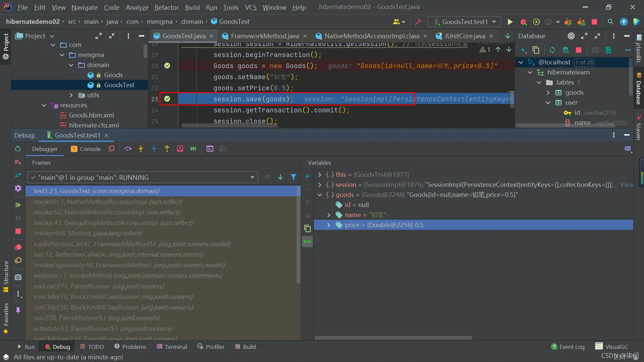
Task: Toggle the breakpoint on line 23
Action: 167,99
